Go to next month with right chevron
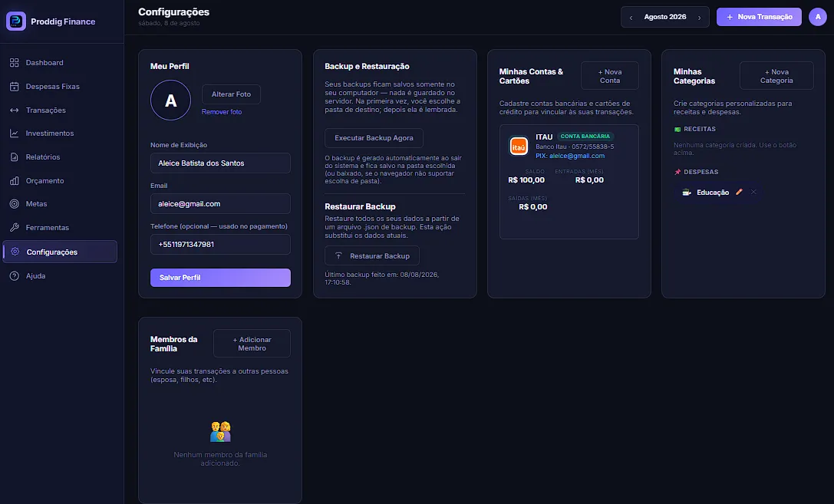 [x=700, y=18]
